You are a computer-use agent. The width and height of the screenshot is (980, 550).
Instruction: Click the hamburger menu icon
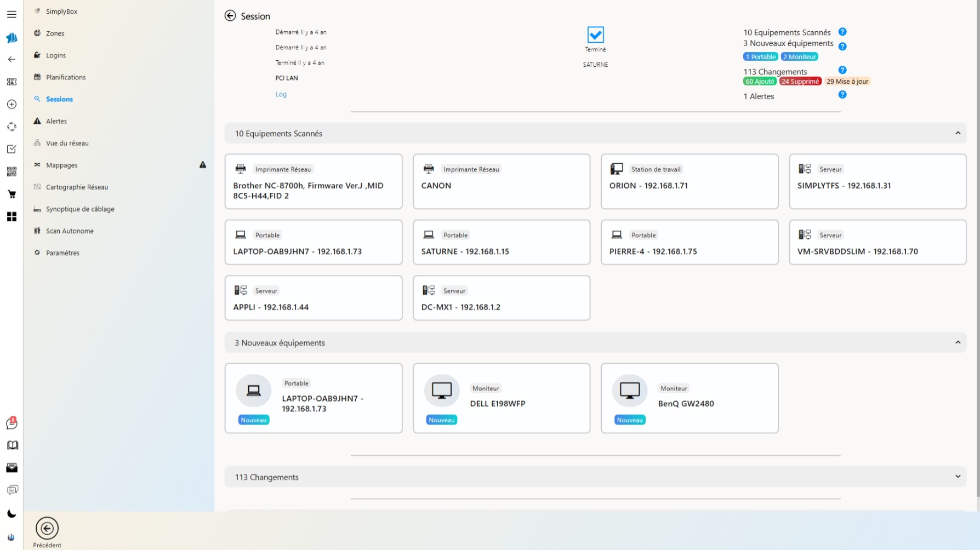pyautogui.click(x=12, y=14)
